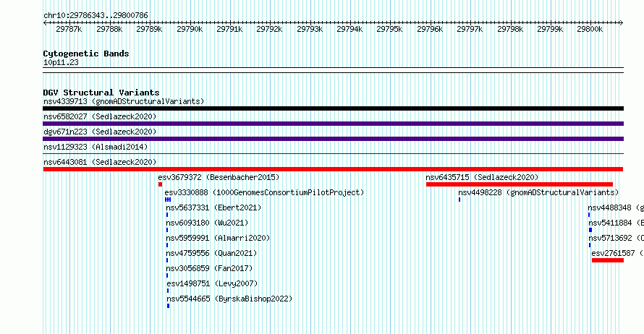Image resolution: width=644 pixels, height=334 pixels.
Task: Click nsv5544665 (ByrskaBishop2022) label
Action: (229, 299)
